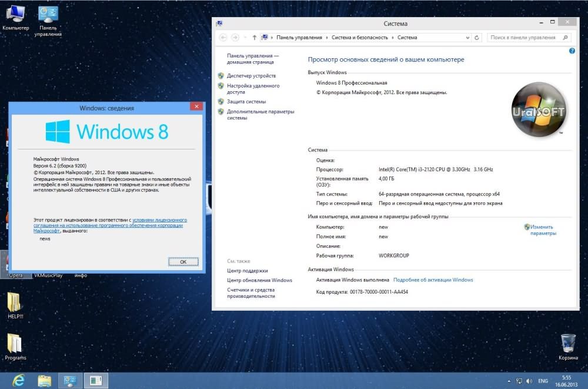
Task: Open Internet Explorer from the taskbar
Action: tap(18, 381)
